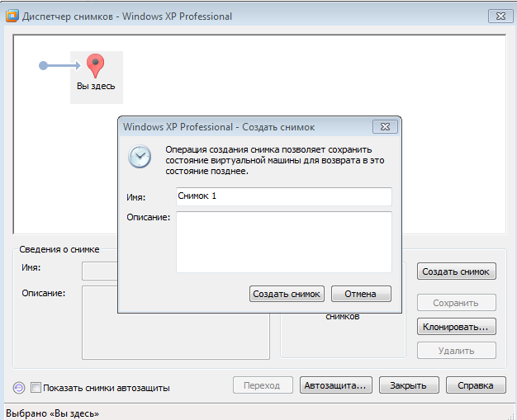Select the red 'Вы здесь' location pin
The height and width of the screenshot is (420, 517).
click(95, 65)
